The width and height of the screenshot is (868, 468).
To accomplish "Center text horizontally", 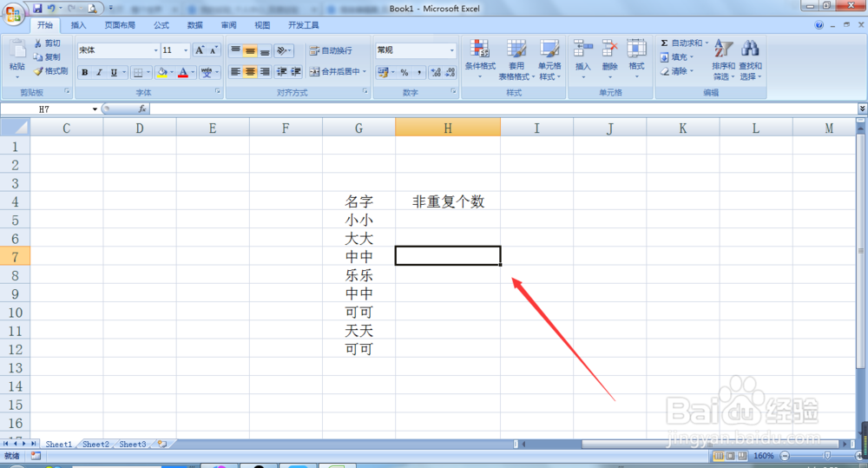I will [x=250, y=71].
